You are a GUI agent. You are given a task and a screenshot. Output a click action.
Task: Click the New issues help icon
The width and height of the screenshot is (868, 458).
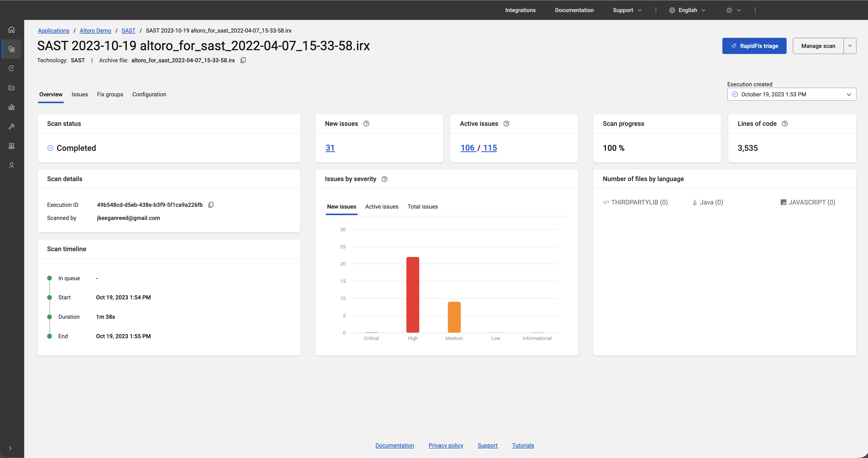366,124
